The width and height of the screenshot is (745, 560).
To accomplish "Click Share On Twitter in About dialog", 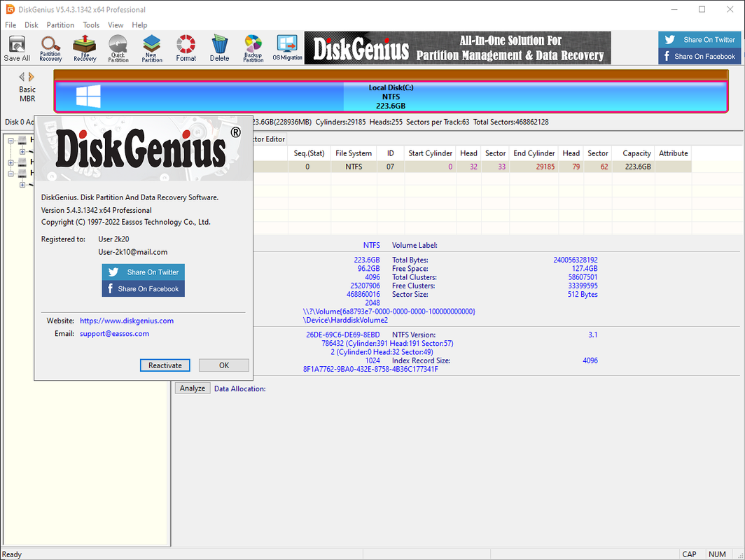I will [143, 272].
